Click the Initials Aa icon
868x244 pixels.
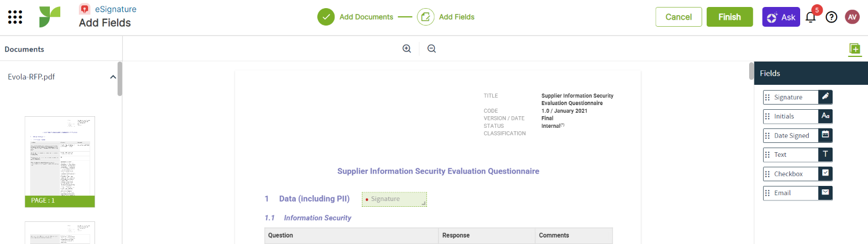[x=826, y=116]
